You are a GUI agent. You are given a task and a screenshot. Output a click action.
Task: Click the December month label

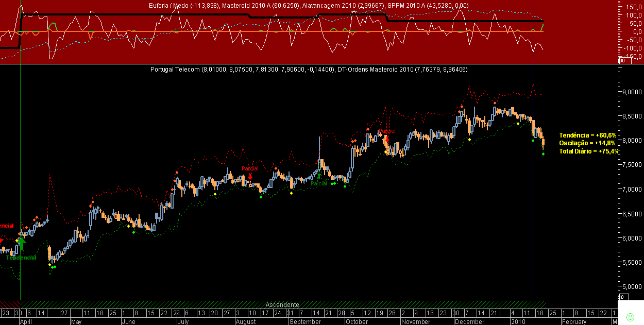pos(470,321)
